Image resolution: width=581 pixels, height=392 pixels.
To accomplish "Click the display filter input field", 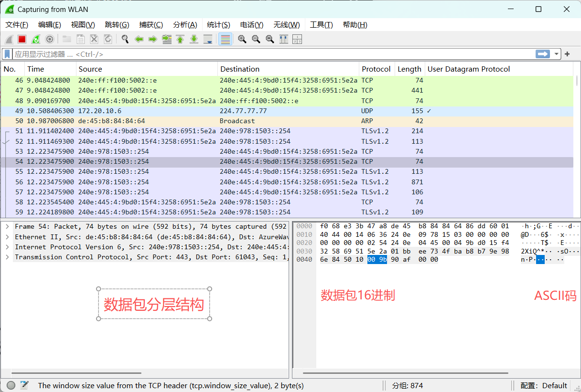I will [x=272, y=54].
